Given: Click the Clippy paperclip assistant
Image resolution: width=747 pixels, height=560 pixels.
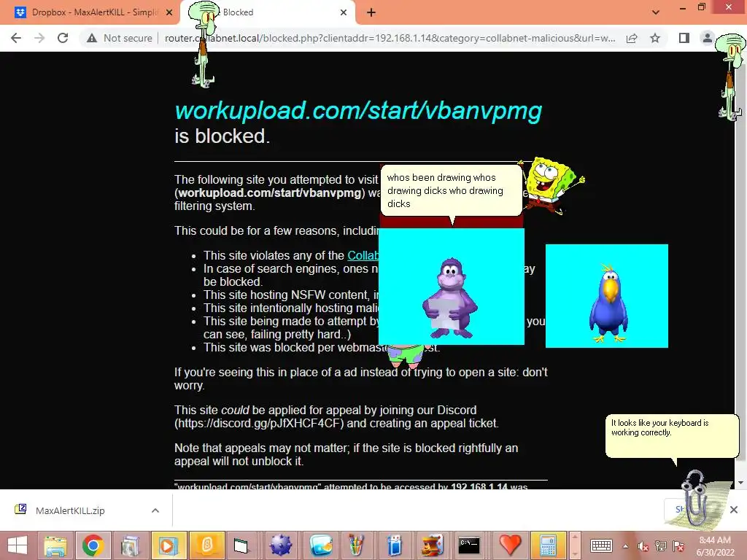Looking at the screenshot, I should click(695, 497).
